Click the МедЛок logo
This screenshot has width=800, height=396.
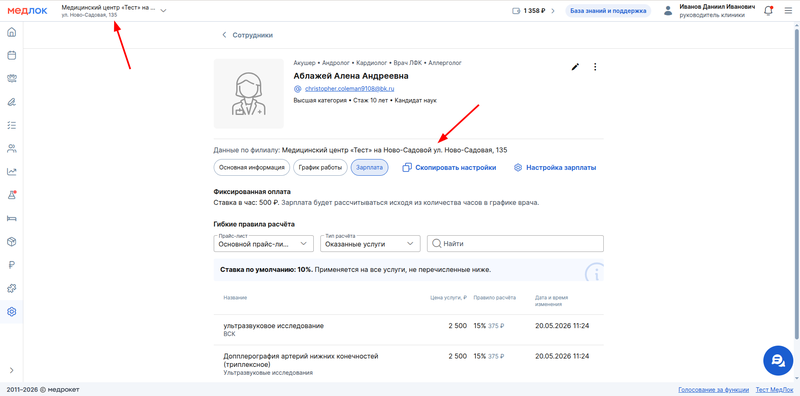[27, 11]
